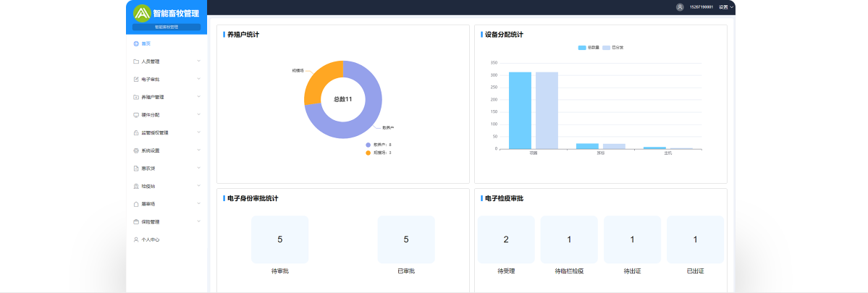Click the 监管授权管理 lock icon
Image resolution: width=868 pixels, height=293 pixels.
(136, 132)
